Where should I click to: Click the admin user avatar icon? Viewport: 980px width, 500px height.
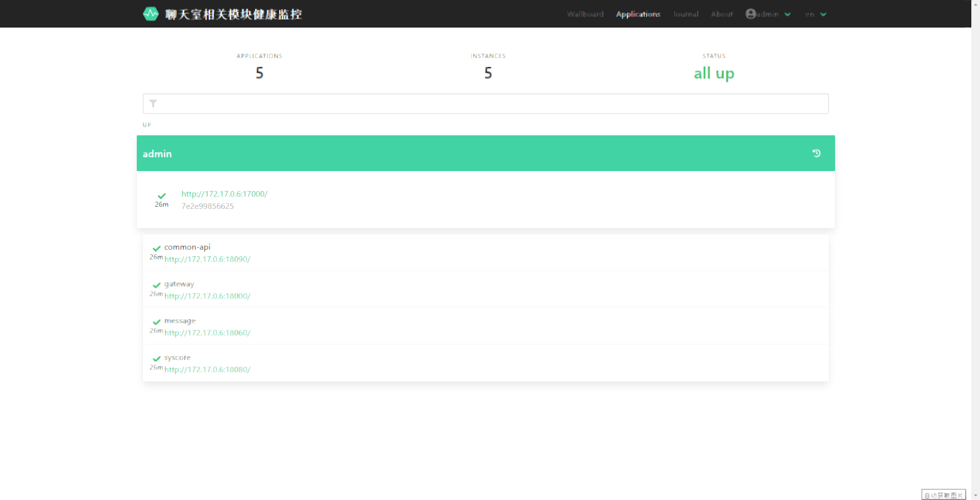point(750,14)
